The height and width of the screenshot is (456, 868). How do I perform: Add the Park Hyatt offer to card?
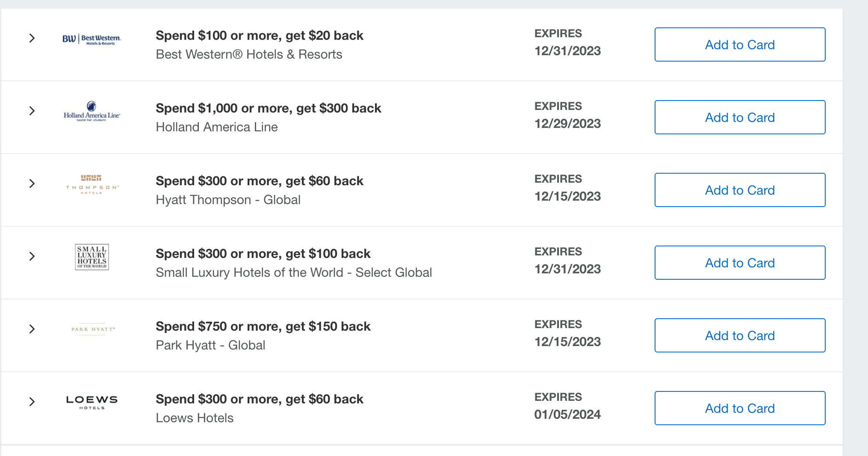[739, 335]
